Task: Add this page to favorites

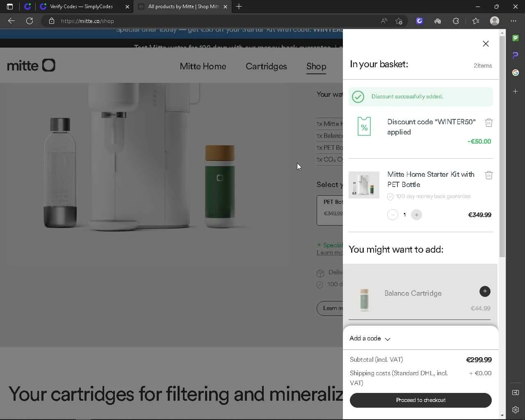Action: [399, 21]
